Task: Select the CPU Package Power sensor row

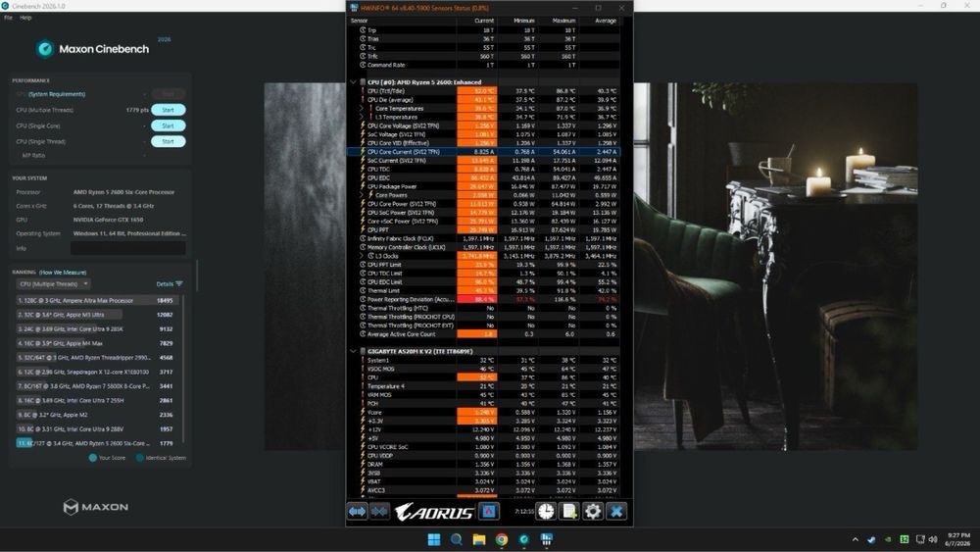Action: (484, 186)
